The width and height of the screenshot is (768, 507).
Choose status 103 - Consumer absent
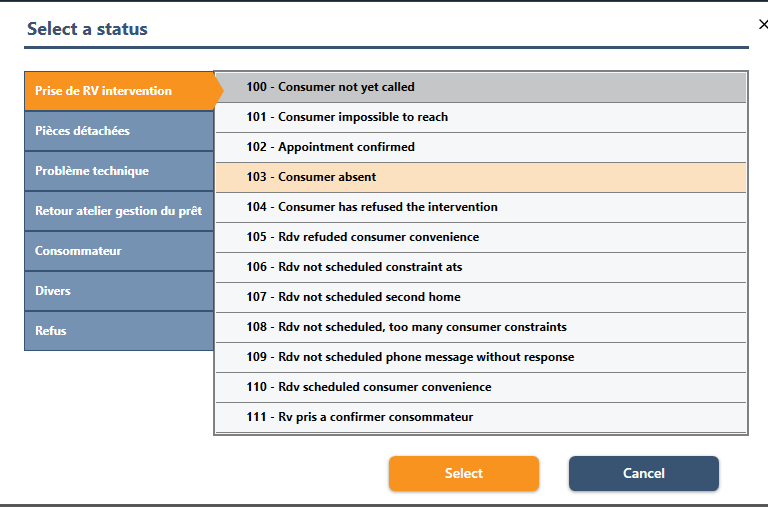tap(480, 177)
